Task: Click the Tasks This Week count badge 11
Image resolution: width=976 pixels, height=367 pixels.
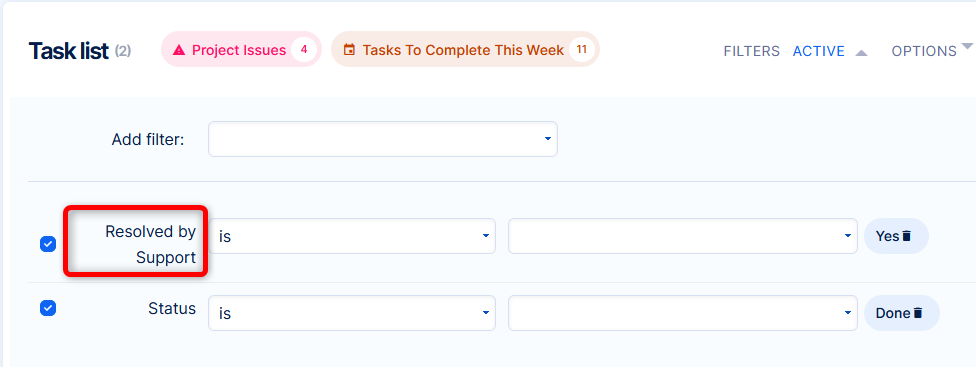Action: (581, 50)
